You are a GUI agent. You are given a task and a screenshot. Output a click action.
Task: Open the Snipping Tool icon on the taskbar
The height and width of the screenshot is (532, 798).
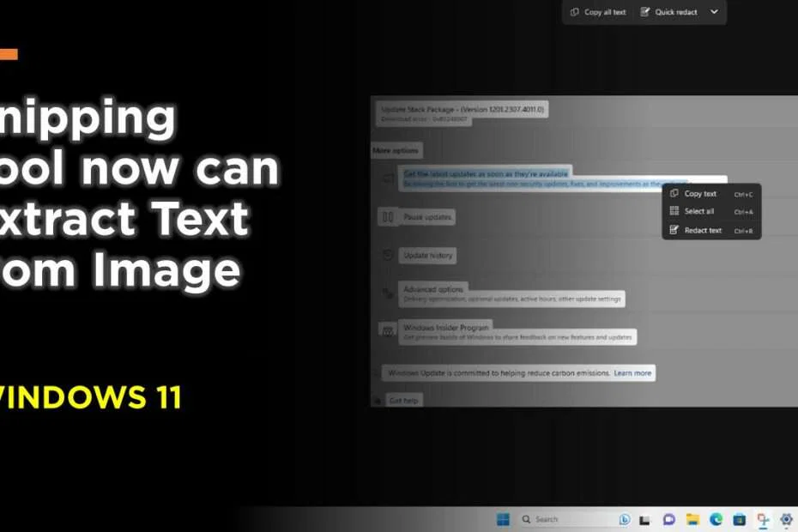[x=762, y=519]
